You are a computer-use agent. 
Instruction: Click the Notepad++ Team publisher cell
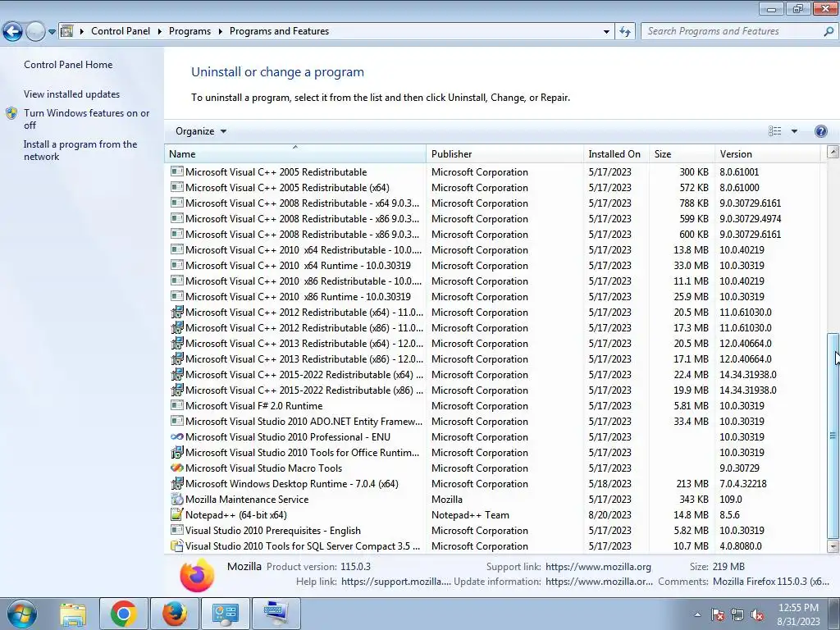pos(470,515)
